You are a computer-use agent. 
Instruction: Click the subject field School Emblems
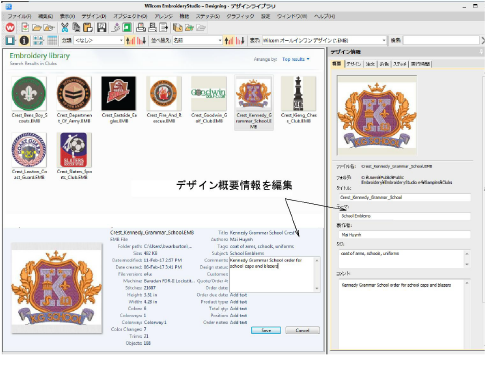tap(404, 216)
